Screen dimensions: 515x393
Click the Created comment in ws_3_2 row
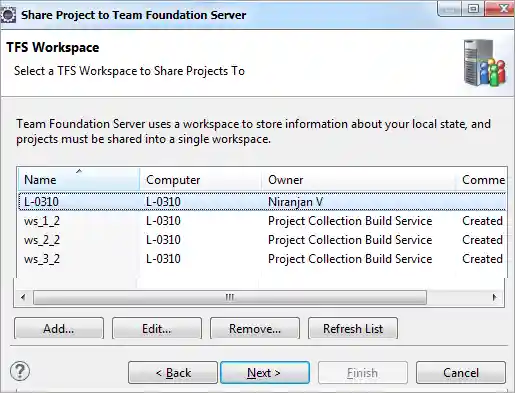click(482, 259)
